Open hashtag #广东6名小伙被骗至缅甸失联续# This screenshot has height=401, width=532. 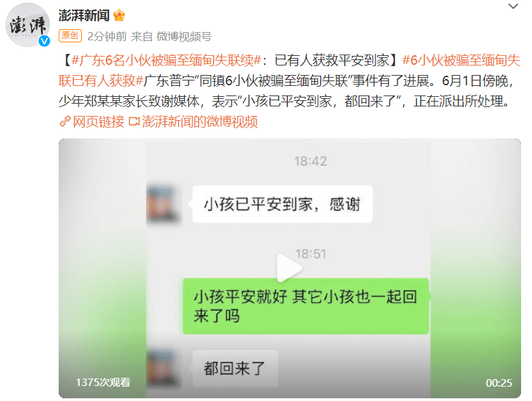(x=166, y=61)
